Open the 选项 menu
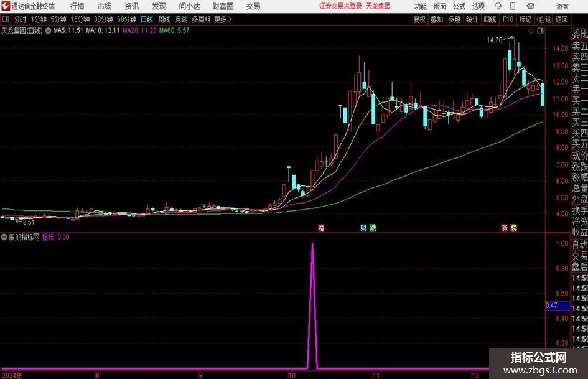Screen dimensions: 588x379 [x=478, y=6]
